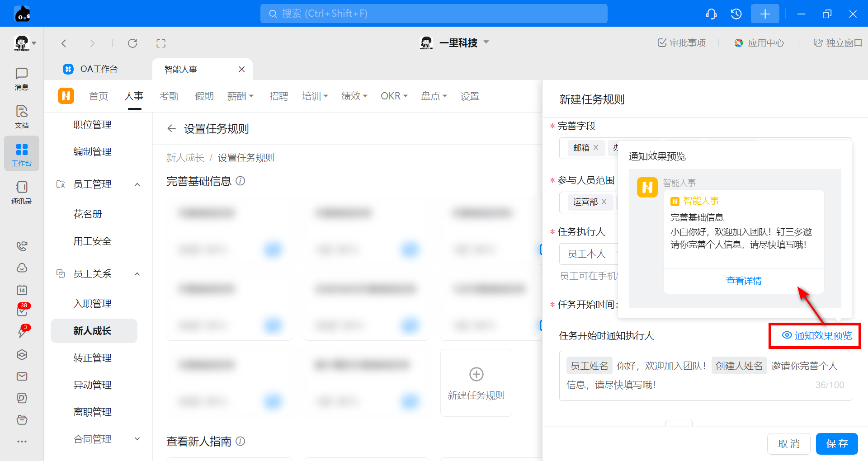Expand the 薪酬 dropdown menu

pyautogui.click(x=241, y=96)
